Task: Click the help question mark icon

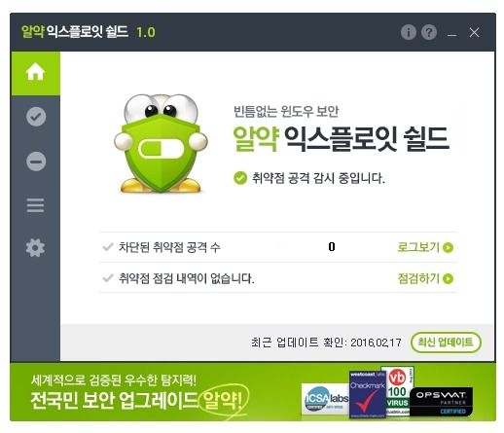Action: 429,32
